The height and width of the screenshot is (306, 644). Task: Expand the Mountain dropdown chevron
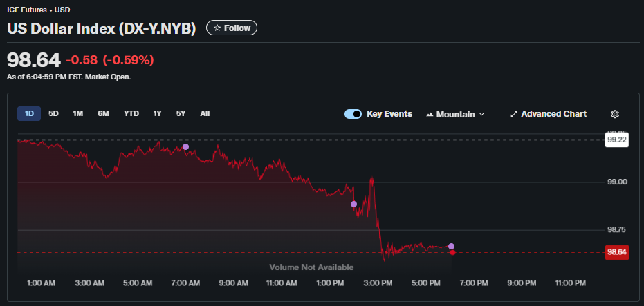pyautogui.click(x=482, y=114)
